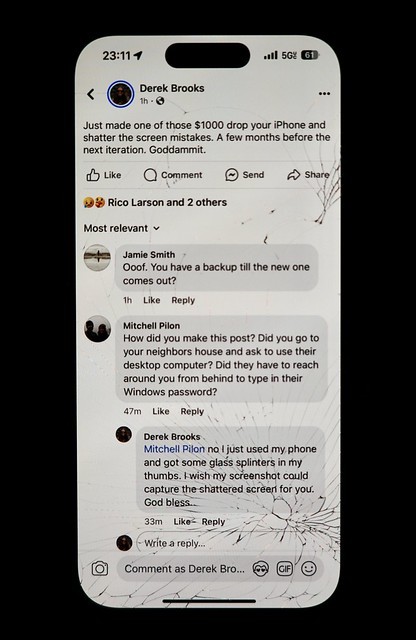The image size is (416, 640).
Task: Expand the Most relevant sorting dropdown
Action: (122, 228)
